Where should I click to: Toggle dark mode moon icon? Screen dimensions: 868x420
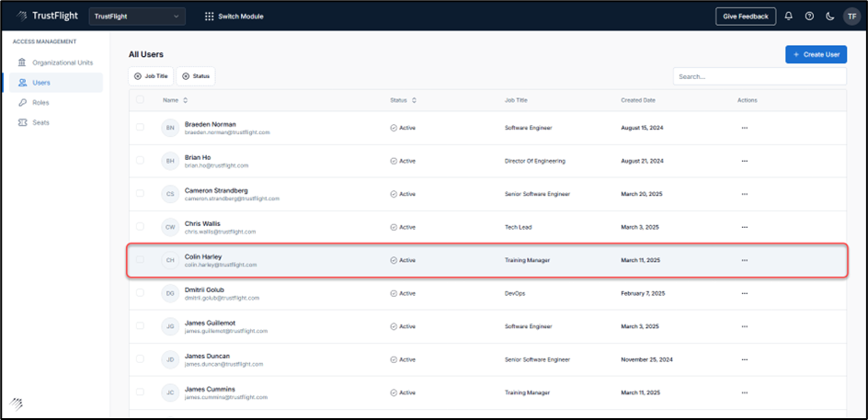pyautogui.click(x=830, y=17)
